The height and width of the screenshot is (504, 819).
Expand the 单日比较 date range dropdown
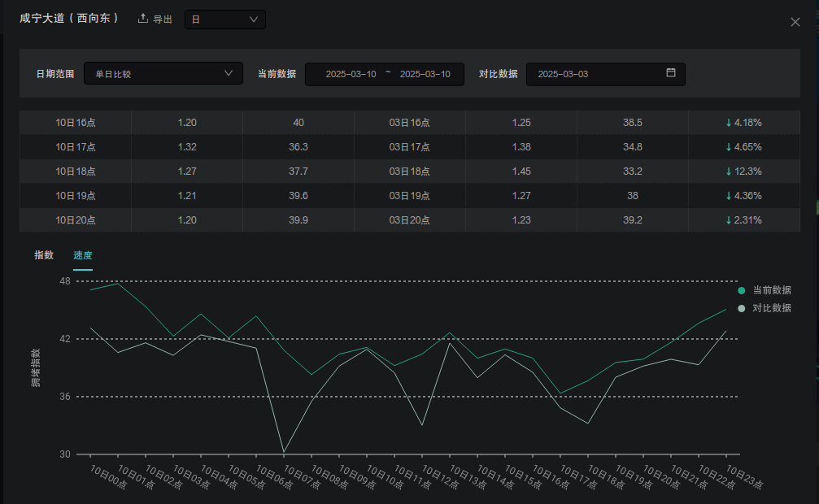point(163,74)
